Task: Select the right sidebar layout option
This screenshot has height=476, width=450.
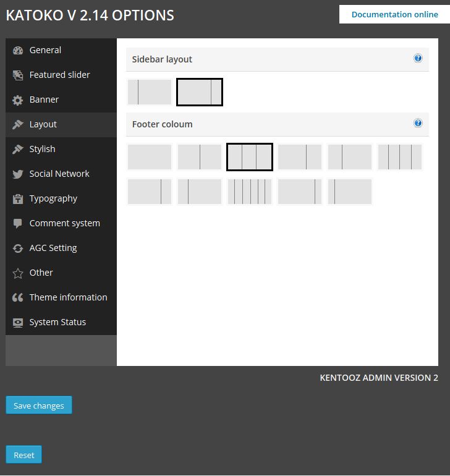Action: point(199,92)
